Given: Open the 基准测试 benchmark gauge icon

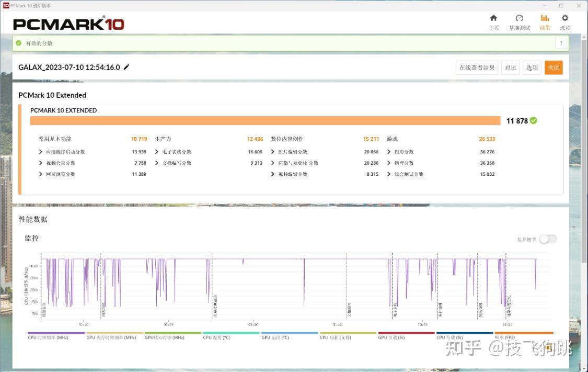Looking at the screenshot, I should coord(520,18).
